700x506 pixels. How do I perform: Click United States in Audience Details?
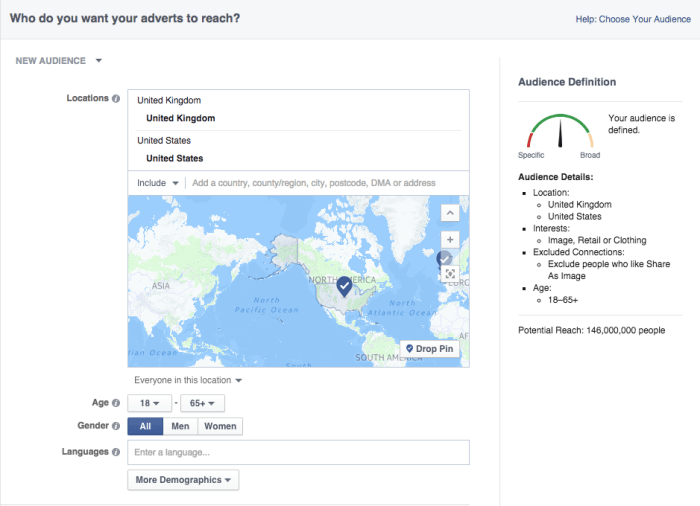tap(575, 217)
